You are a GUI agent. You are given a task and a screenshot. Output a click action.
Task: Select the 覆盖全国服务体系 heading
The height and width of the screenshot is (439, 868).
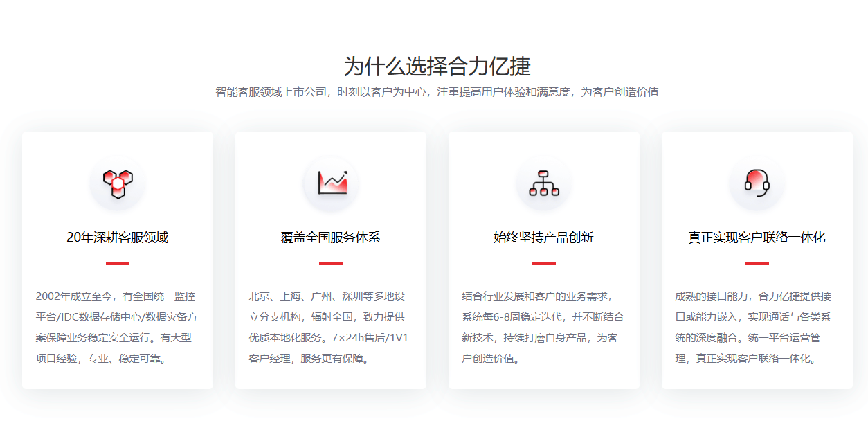point(330,238)
